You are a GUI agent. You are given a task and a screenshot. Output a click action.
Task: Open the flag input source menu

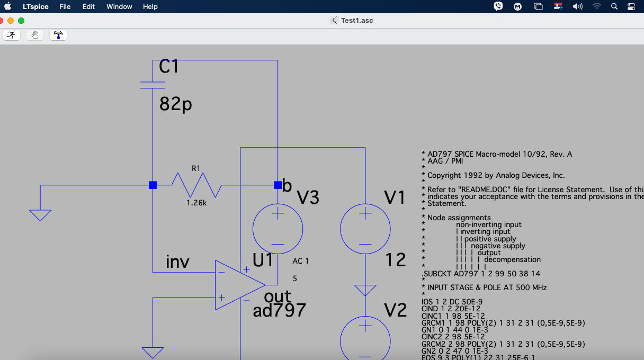coord(558,6)
